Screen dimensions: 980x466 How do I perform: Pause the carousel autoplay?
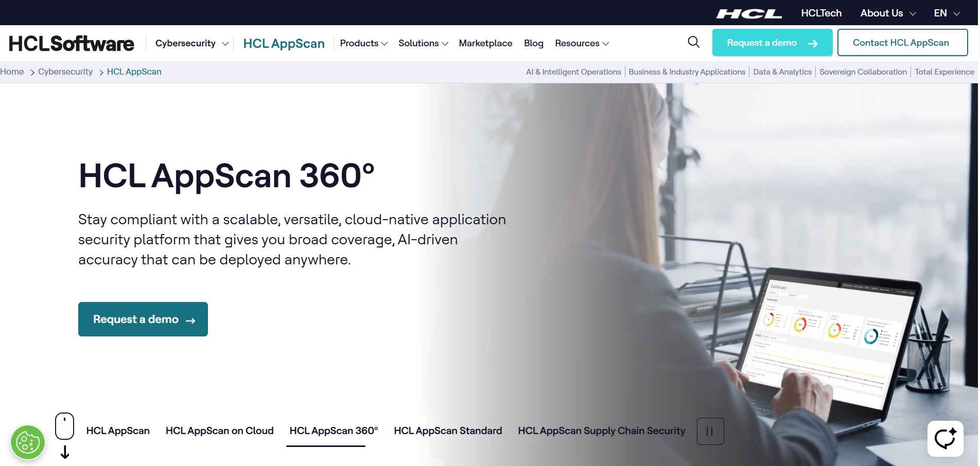[x=710, y=431]
